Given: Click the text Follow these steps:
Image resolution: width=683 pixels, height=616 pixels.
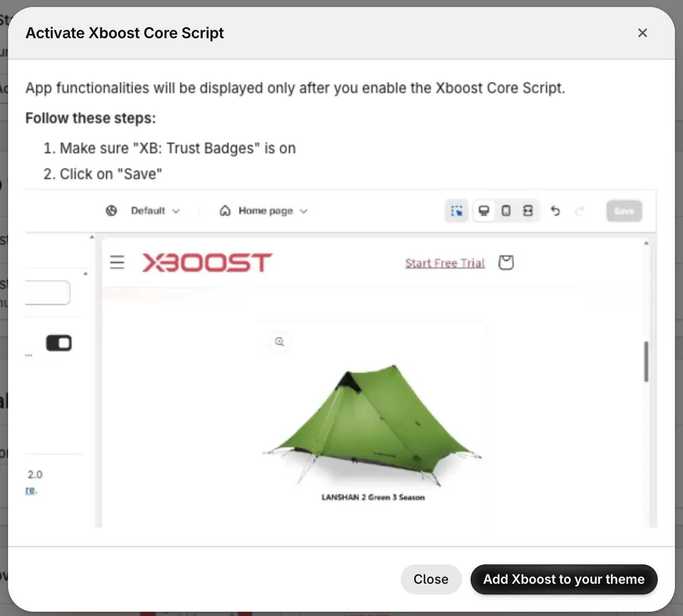Looking at the screenshot, I should pyautogui.click(x=90, y=118).
